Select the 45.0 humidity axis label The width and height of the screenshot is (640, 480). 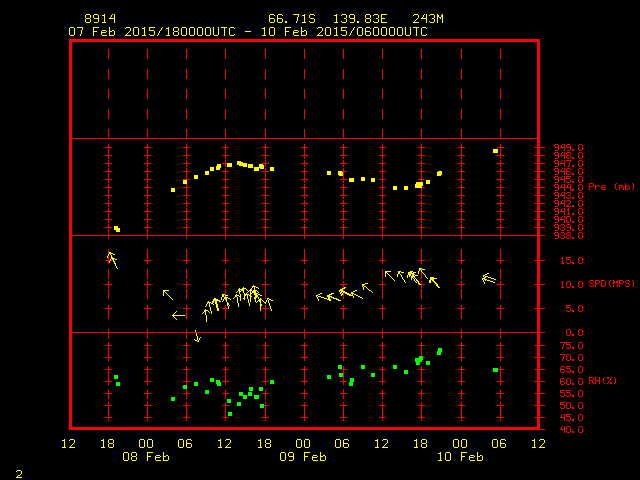tap(571, 418)
